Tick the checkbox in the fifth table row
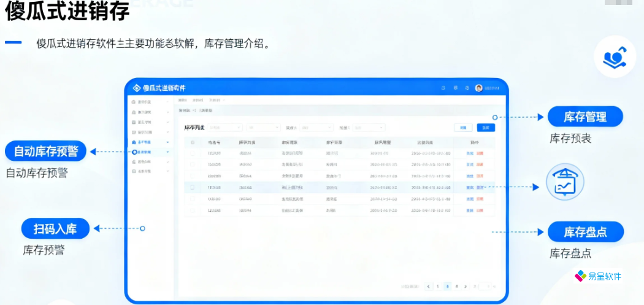The width and height of the screenshot is (644, 305). tap(192, 199)
